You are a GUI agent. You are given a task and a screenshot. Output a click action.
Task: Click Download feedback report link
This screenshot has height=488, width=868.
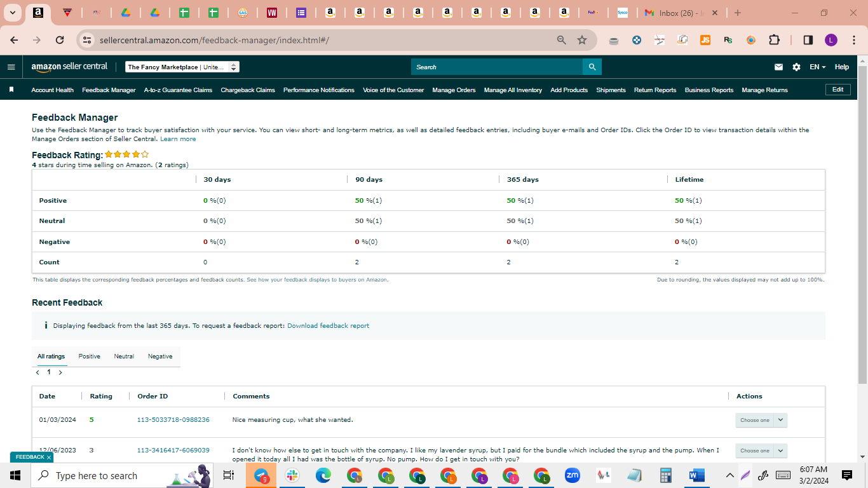tap(328, 325)
